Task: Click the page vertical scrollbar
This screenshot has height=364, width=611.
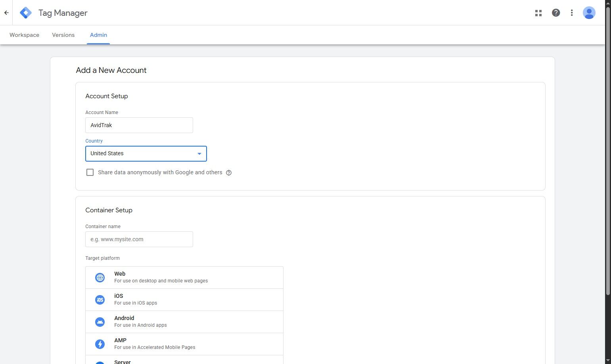Action: pos(608,151)
